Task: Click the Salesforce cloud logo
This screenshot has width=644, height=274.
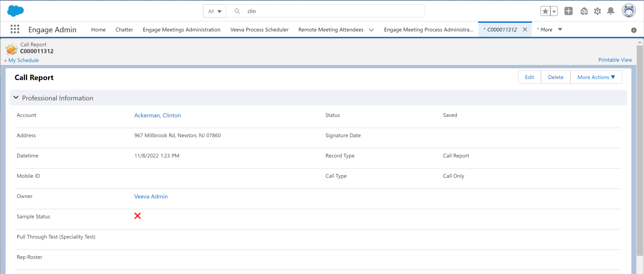Action: coord(16,11)
